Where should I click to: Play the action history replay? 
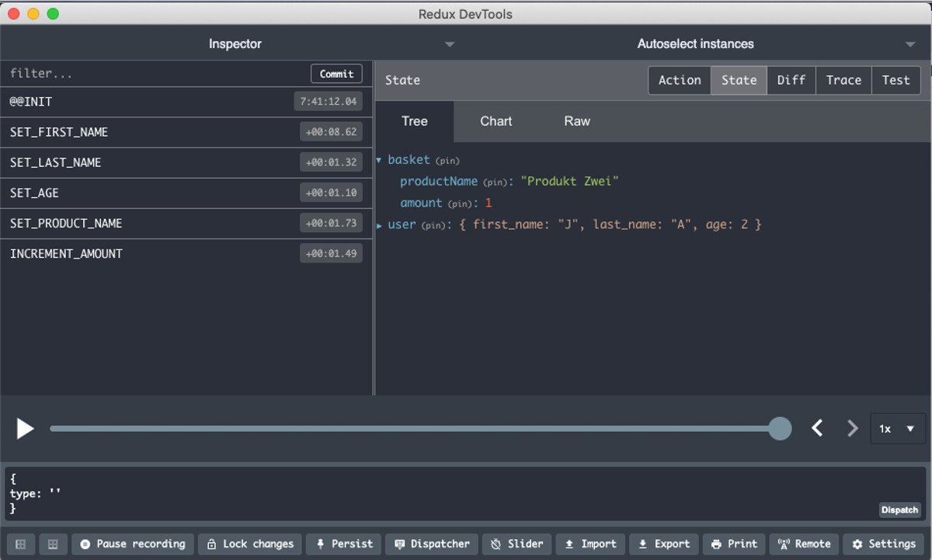26,429
